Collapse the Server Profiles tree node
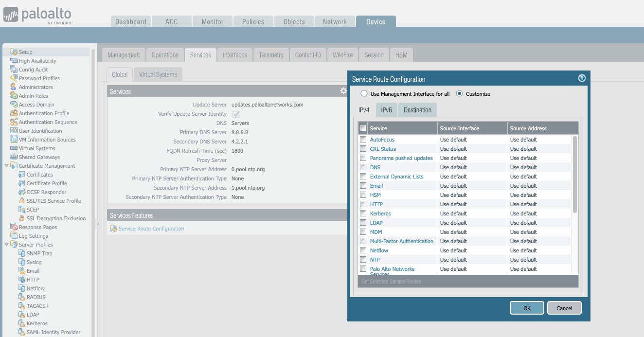Image resolution: width=644 pixels, height=337 pixels. click(x=6, y=245)
